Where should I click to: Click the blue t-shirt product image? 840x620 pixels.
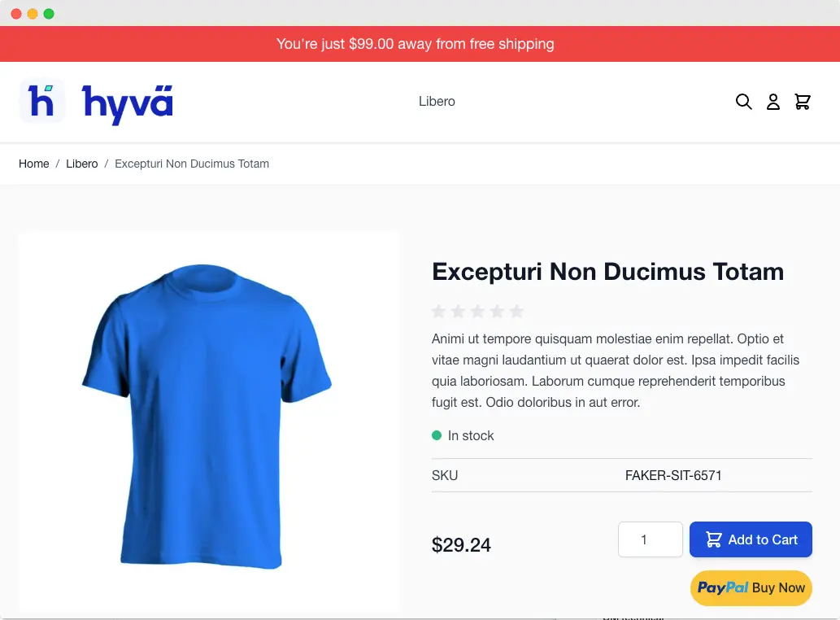(x=207, y=416)
